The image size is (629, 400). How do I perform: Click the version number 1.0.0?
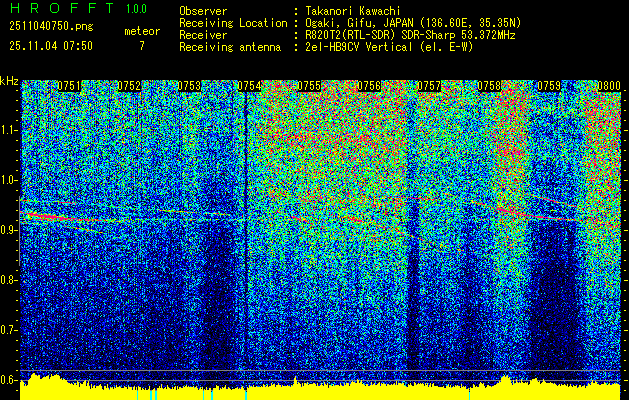136,9
